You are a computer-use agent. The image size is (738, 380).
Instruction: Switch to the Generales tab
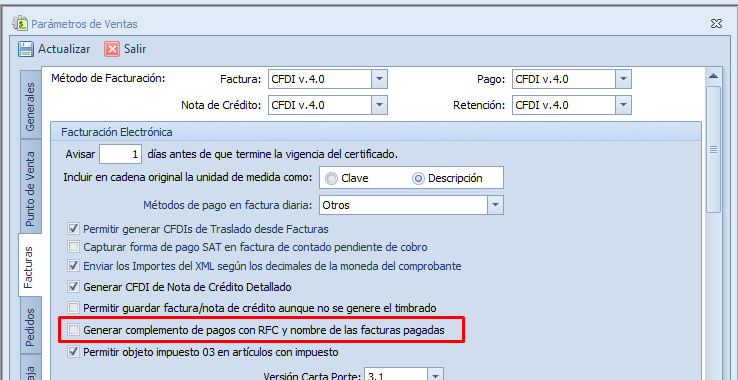click(30, 106)
